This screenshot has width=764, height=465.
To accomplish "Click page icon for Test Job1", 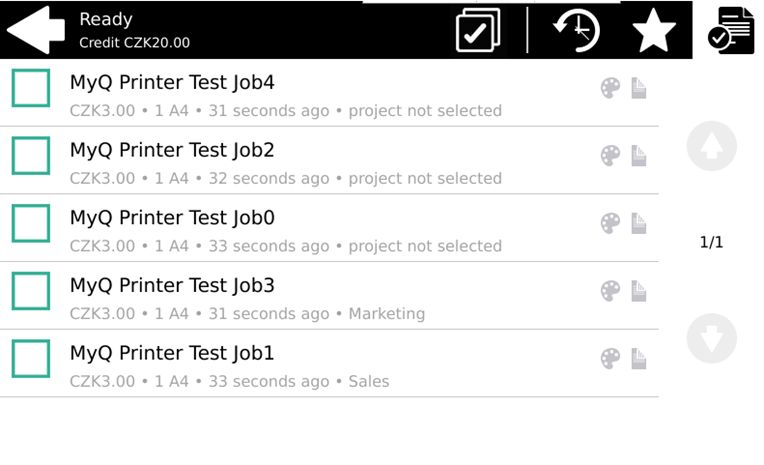I will coord(639,358).
